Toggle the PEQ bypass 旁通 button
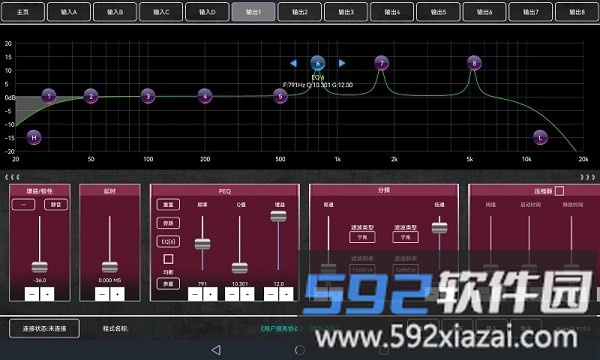This screenshot has height=360, width=600. pyautogui.click(x=168, y=223)
